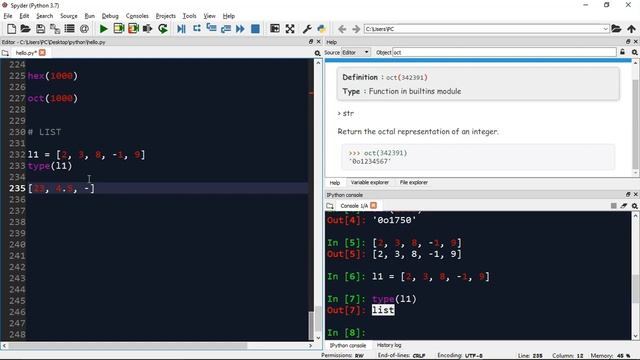Image resolution: width=640 pixels, height=360 pixels.
Task: Run the current cell
Action: pyautogui.click(x=119, y=29)
